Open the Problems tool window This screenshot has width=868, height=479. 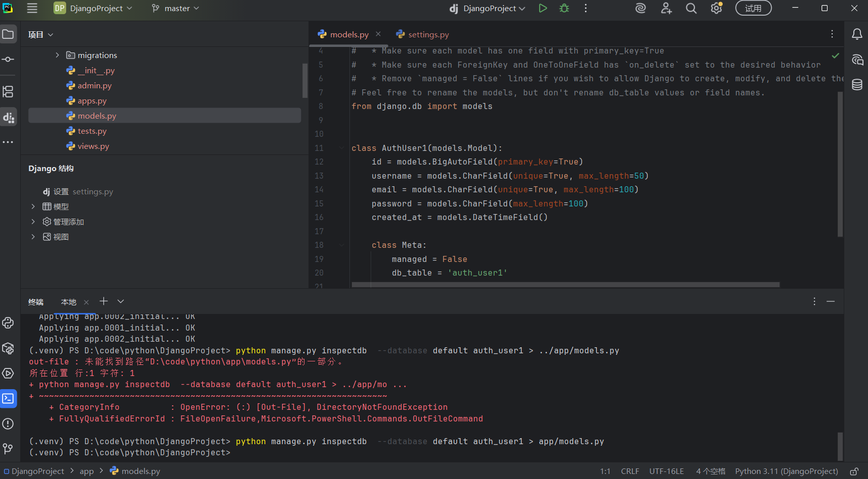pyautogui.click(x=8, y=424)
